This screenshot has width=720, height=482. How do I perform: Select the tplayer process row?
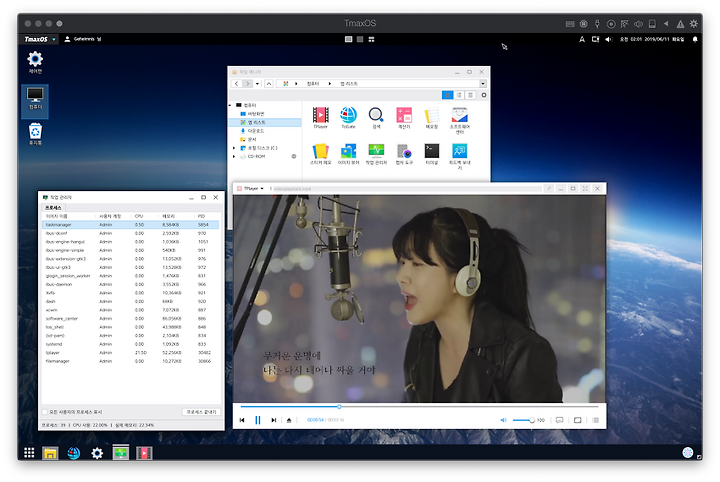(130, 353)
